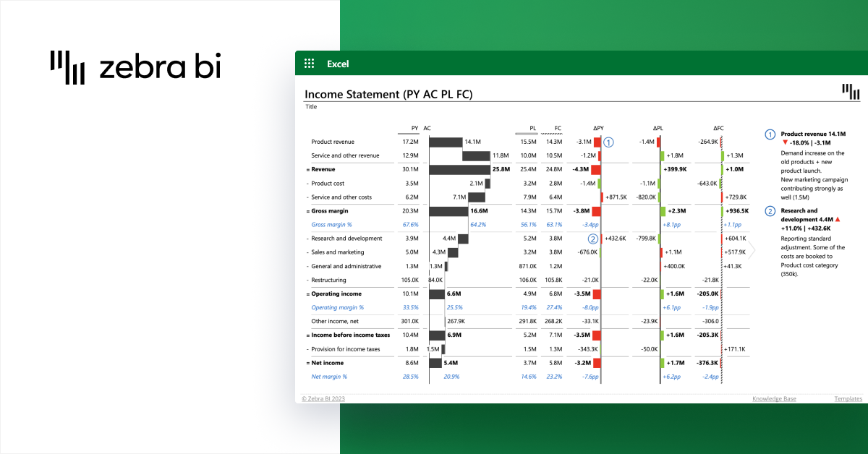
Task: Open the Excel app launcher grid
Action: 310,64
